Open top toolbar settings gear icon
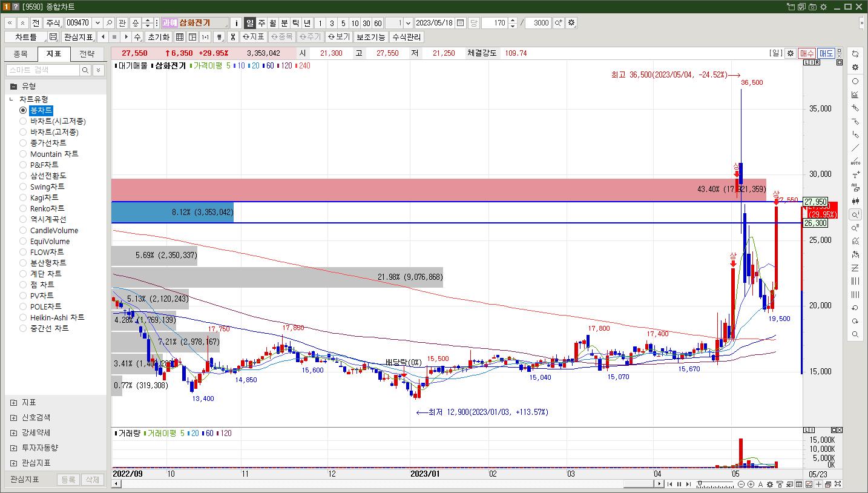Viewport: 868px width, 493px height. 571,23
